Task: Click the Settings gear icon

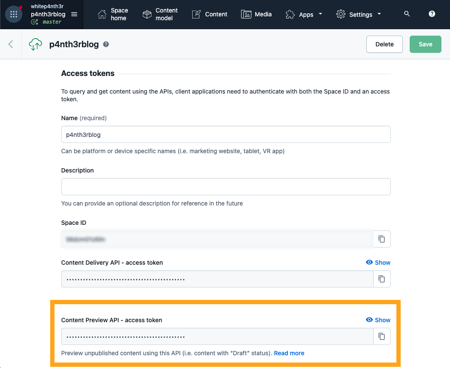Action: click(341, 14)
